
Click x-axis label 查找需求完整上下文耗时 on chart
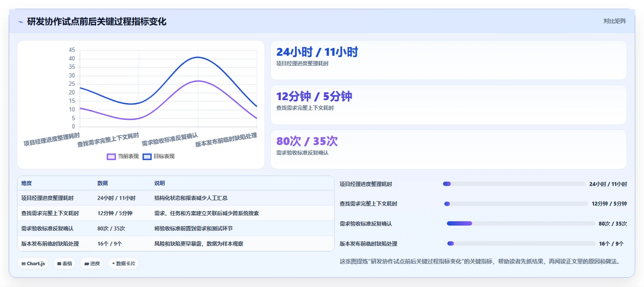108,140
